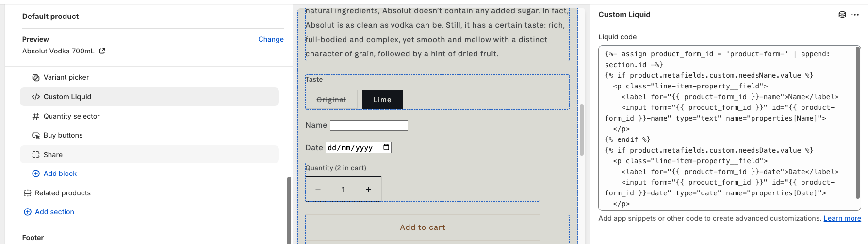Click the Buy buttons block icon
The image size is (868, 244).
pos(35,136)
